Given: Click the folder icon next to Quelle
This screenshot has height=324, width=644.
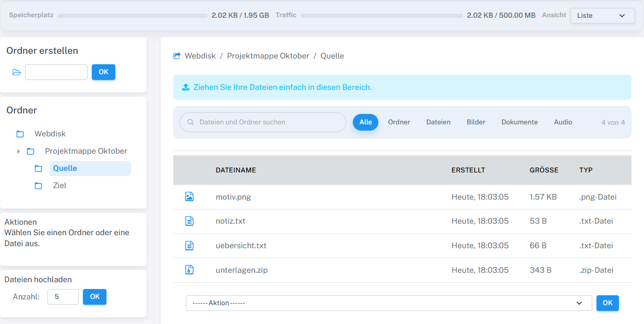Looking at the screenshot, I should point(38,168).
